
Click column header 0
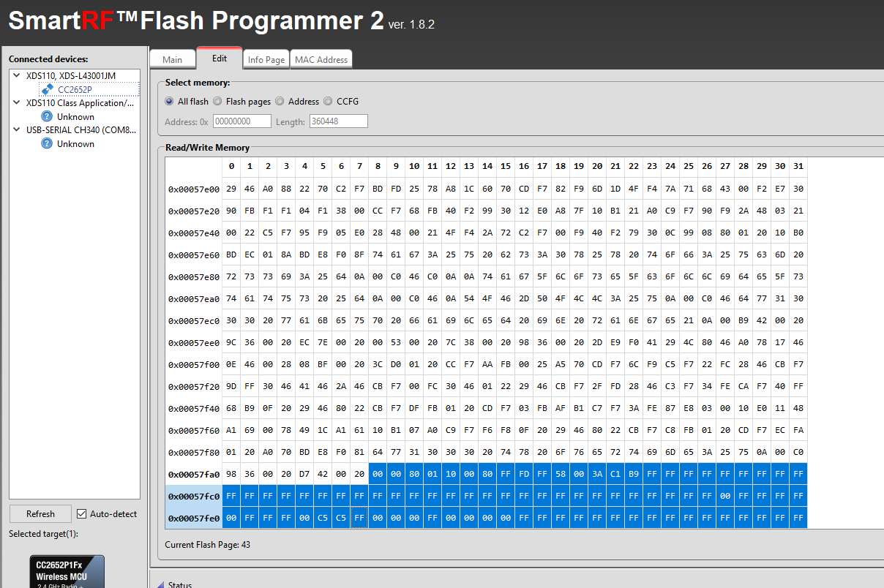pyautogui.click(x=231, y=167)
